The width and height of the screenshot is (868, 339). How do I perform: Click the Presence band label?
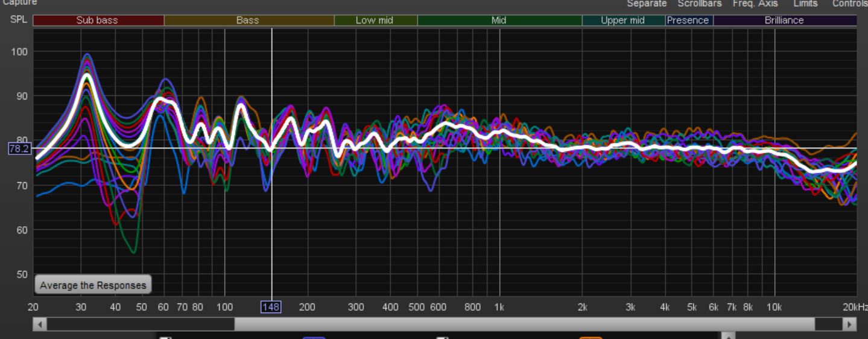click(688, 21)
